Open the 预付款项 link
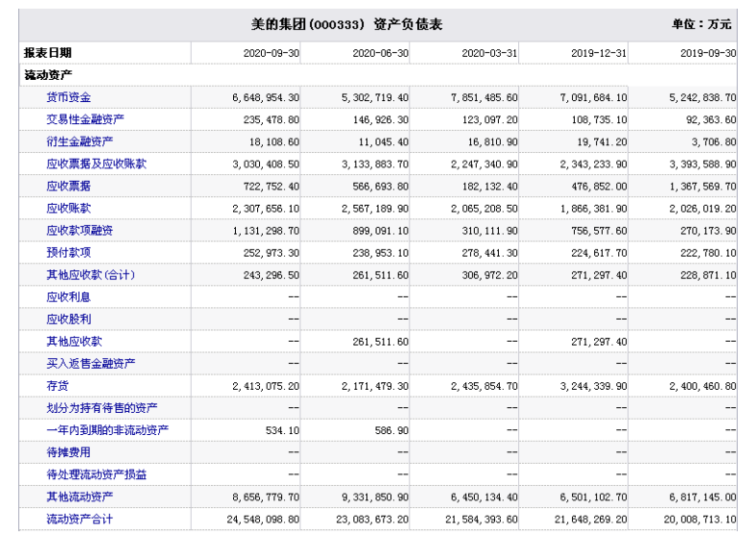756x537 pixels. tap(68, 252)
